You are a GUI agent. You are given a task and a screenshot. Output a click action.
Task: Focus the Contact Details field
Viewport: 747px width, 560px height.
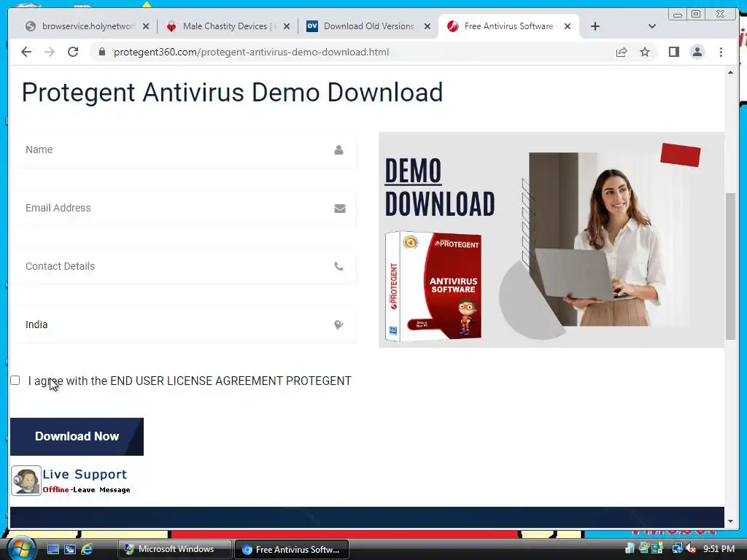183,266
